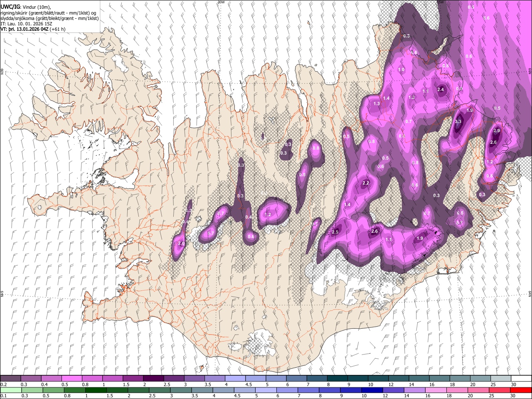Click the bright pink 0.5 snow scale swatch
This screenshot has height=399, width=532.
71,379
